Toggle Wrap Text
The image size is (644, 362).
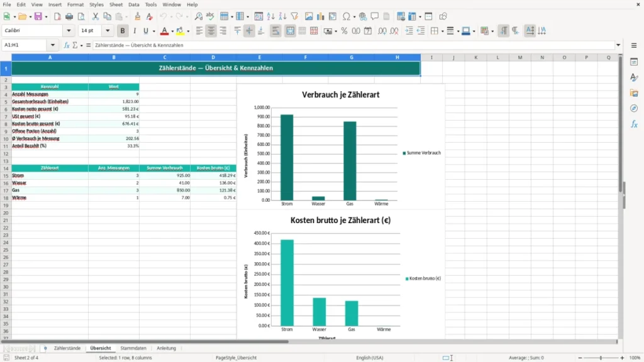pyautogui.click(x=275, y=31)
